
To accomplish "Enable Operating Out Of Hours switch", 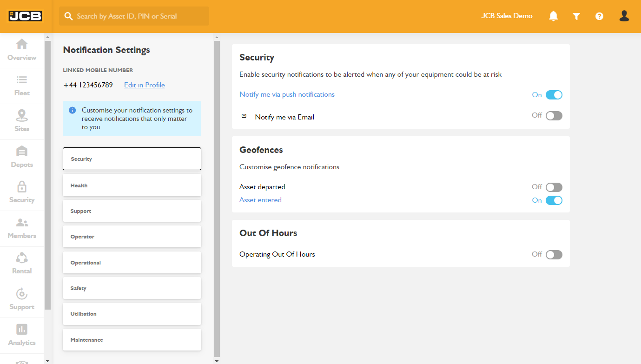I will [554, 255].
